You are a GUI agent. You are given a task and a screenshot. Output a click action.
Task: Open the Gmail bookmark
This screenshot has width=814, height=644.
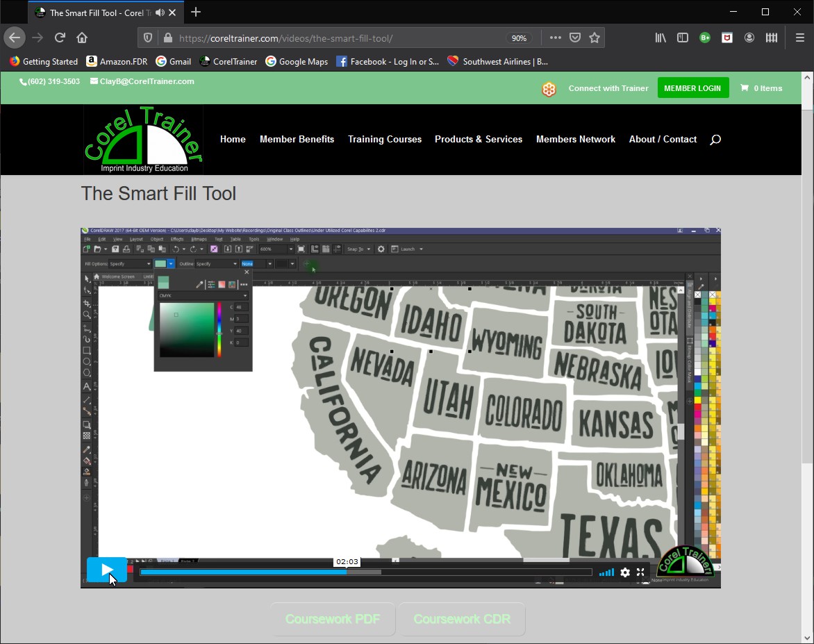pyautogui.click(x=174, y=61)
